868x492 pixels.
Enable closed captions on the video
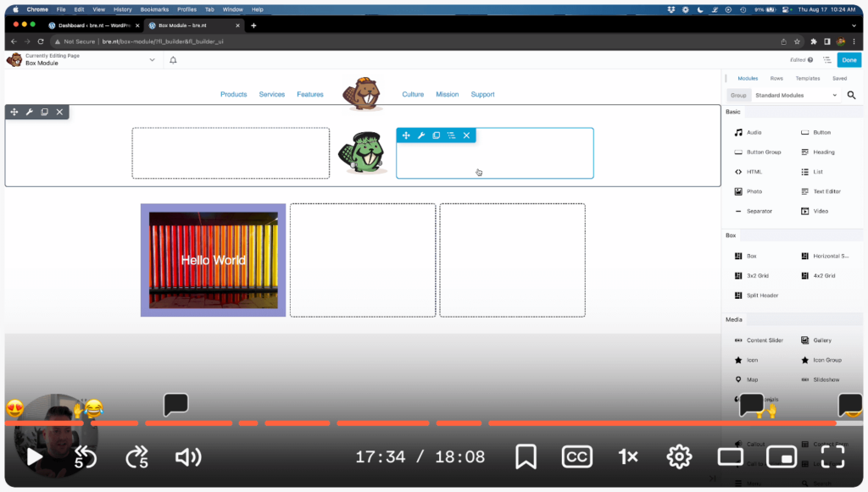pyautogui.click(x=577, y=456)
